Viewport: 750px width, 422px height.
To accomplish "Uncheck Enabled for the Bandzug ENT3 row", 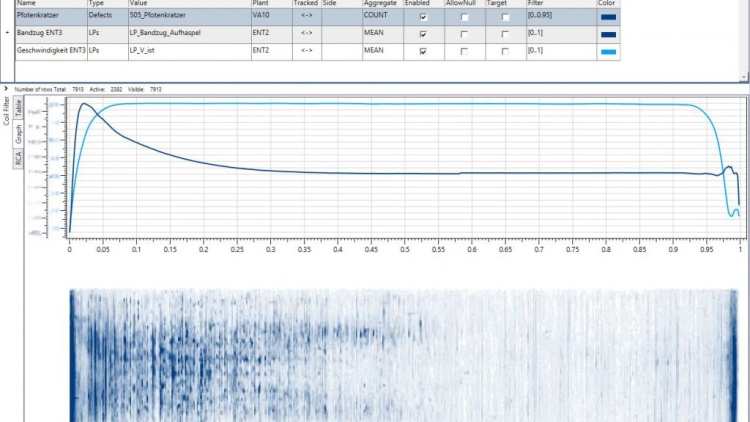I will tap(423, 34).
